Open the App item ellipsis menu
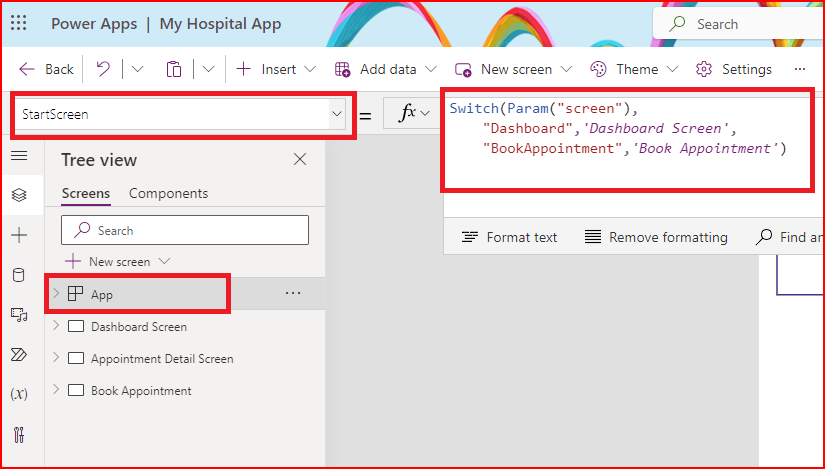Screen dimensions: 825x469 [x=293, y=294]
